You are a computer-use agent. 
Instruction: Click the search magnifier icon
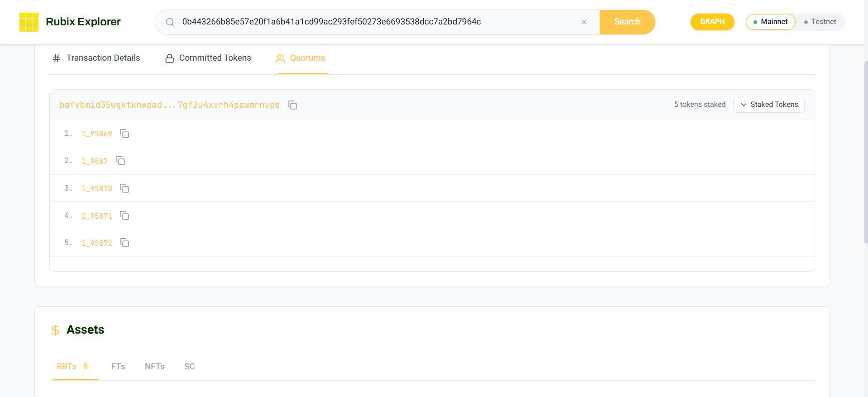pos(170,22)
